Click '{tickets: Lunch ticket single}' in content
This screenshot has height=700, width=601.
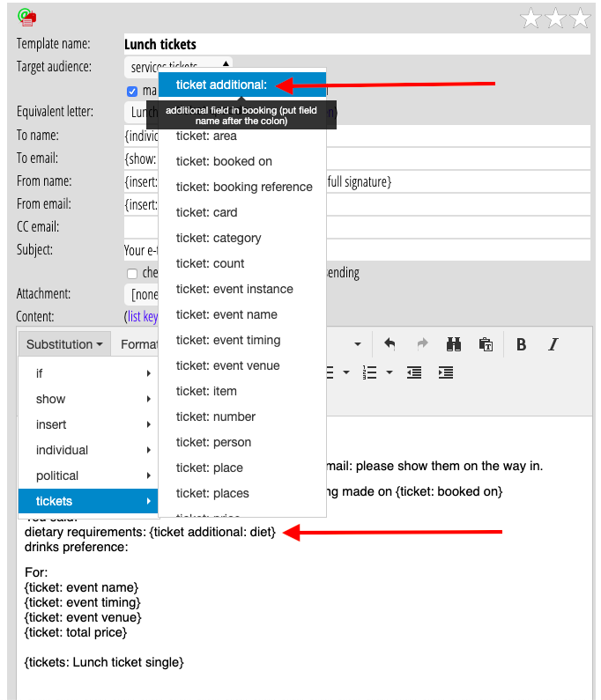click(x=104, y=662)
